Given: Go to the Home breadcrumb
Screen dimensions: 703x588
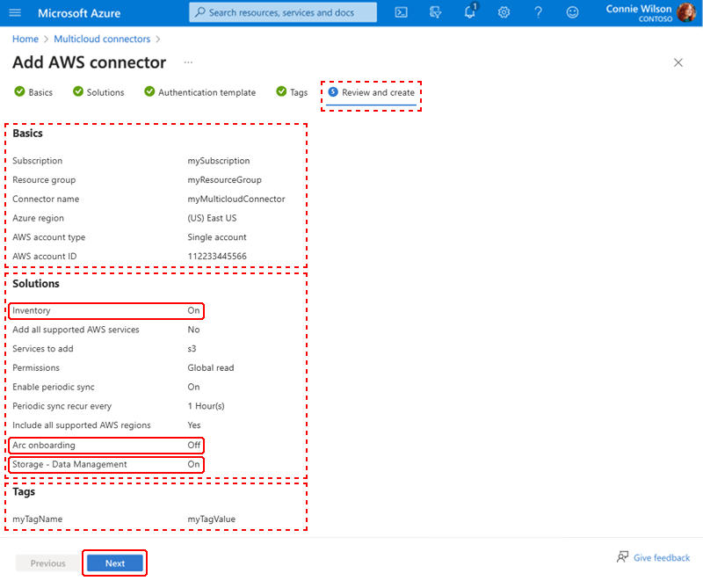Looking at the screenshot, I should point(25,39).
